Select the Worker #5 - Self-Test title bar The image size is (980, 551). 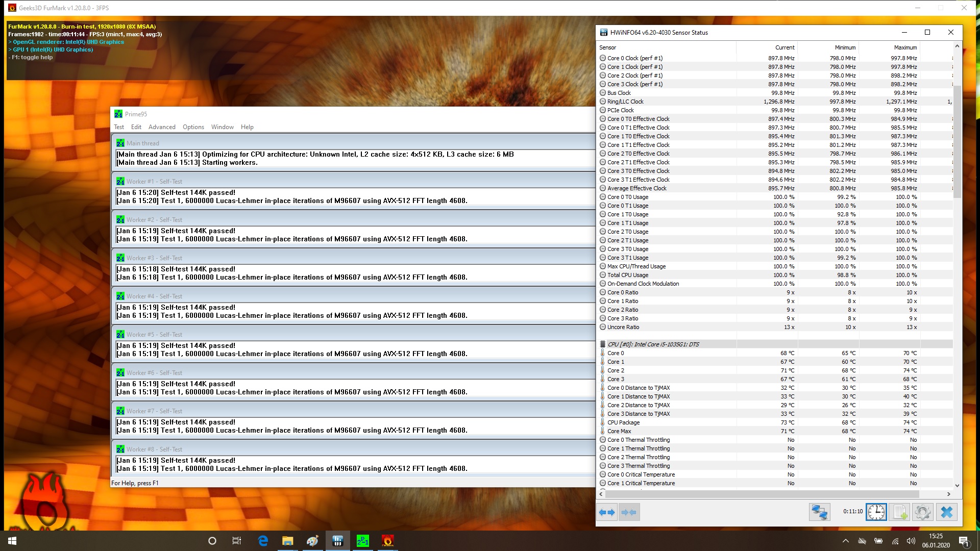pos(353,334)
